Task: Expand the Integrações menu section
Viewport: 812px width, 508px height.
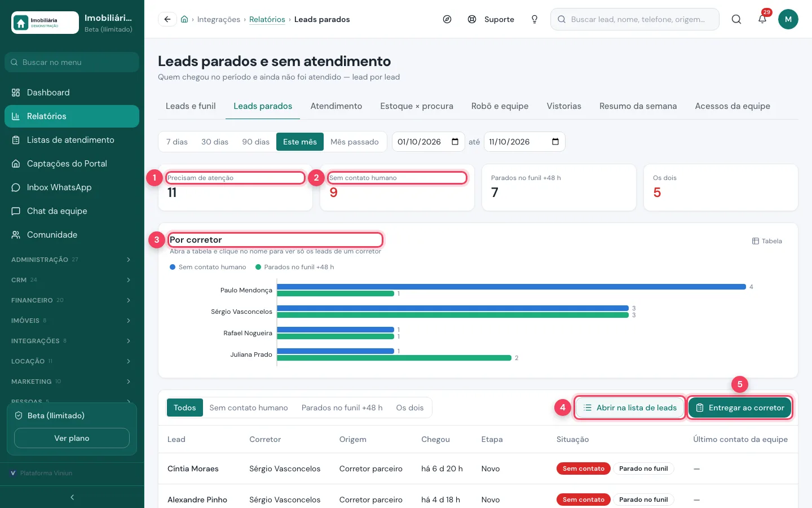Action: pos(72,341)
